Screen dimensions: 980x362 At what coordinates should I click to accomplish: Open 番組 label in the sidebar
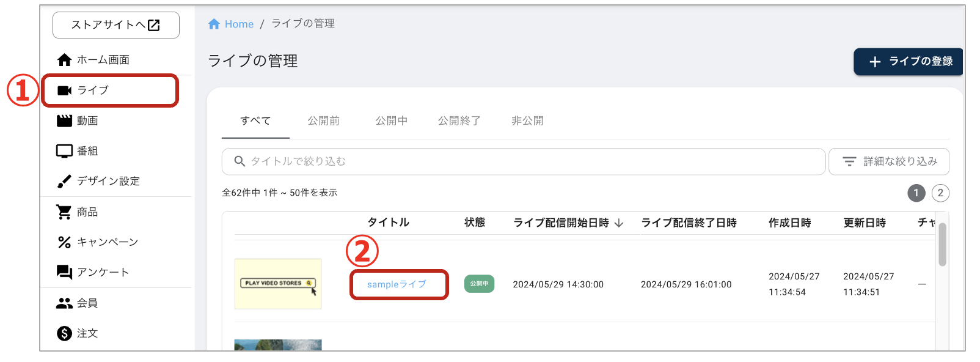pyautogui.click(x=87, y=151)
